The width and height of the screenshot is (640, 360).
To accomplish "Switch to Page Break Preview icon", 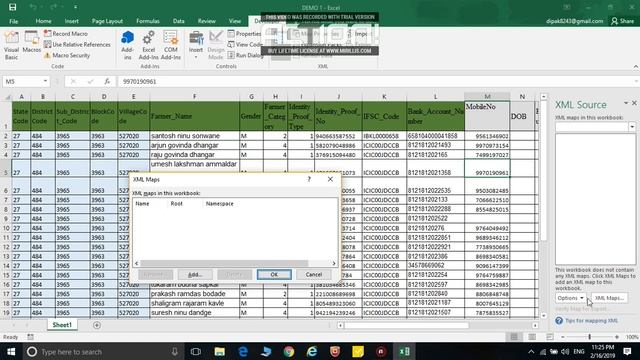I will click(x=550, y=337).
